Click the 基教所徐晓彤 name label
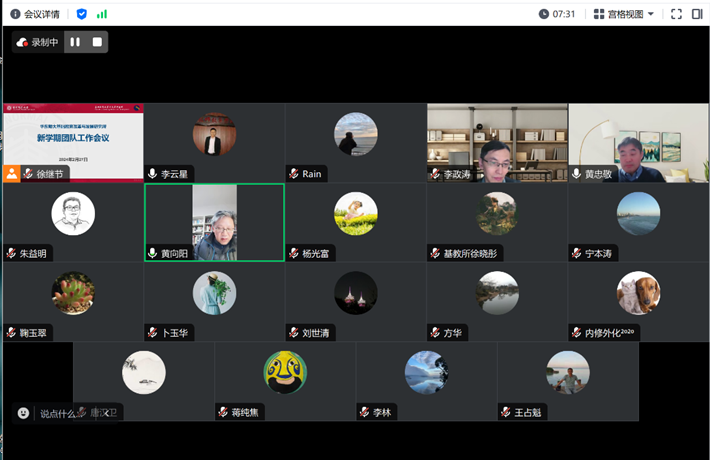 (470, 254)
